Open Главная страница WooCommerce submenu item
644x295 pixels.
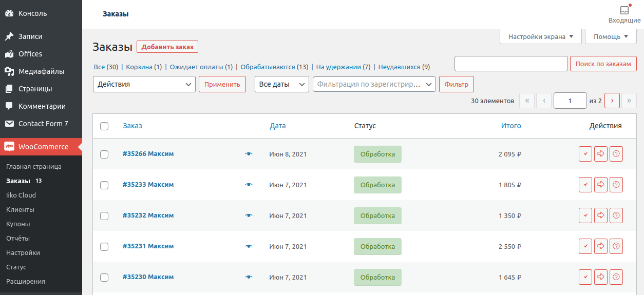click(34, 167)
